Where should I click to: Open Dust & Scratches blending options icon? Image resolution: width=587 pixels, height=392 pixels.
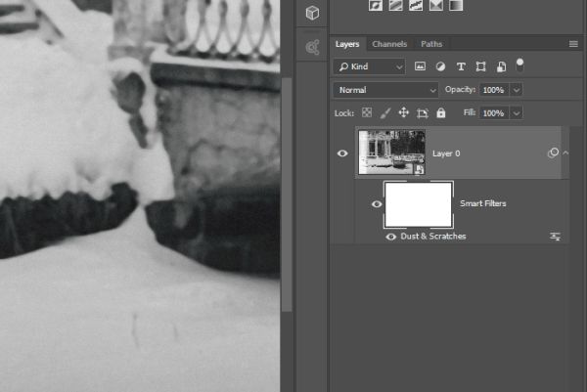[555, 236]
